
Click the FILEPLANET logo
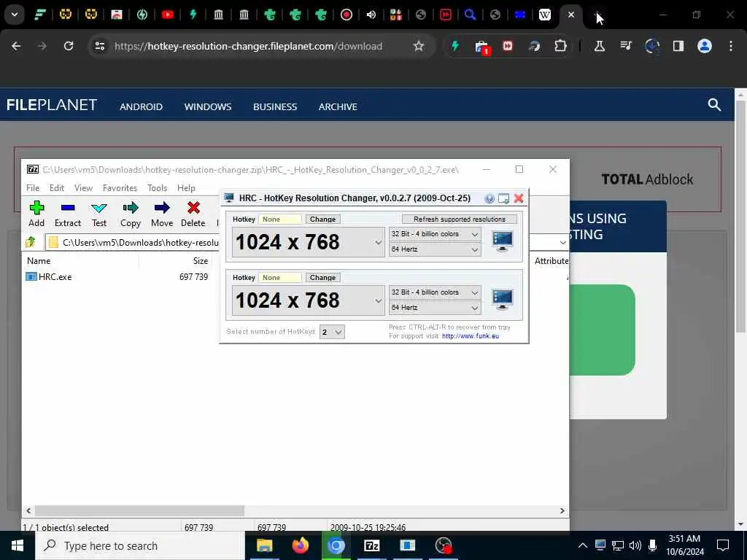52,105
